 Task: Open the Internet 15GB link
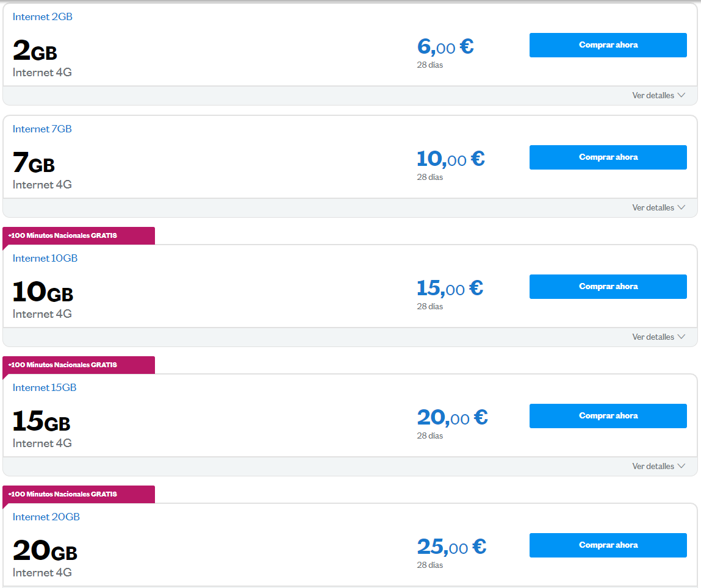[x=45, y=388]
